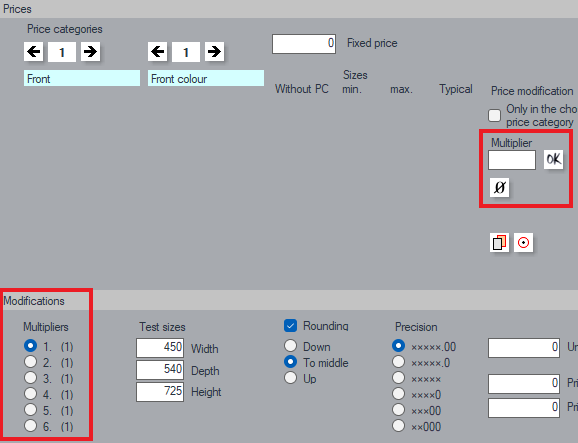Click left arrow for Front colour category
This screenshot has height=443, width=578.
tap(158, 52)
